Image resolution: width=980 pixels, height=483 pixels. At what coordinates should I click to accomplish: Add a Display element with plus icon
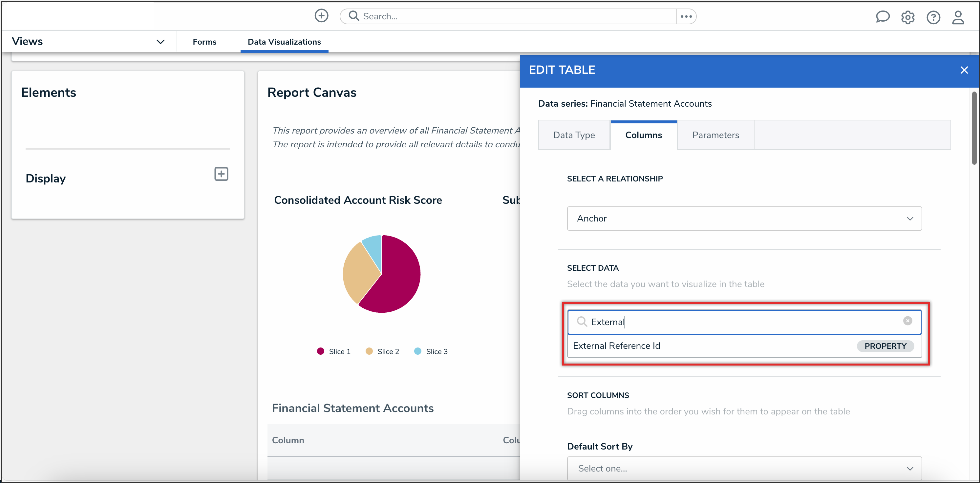click(221, 174)
